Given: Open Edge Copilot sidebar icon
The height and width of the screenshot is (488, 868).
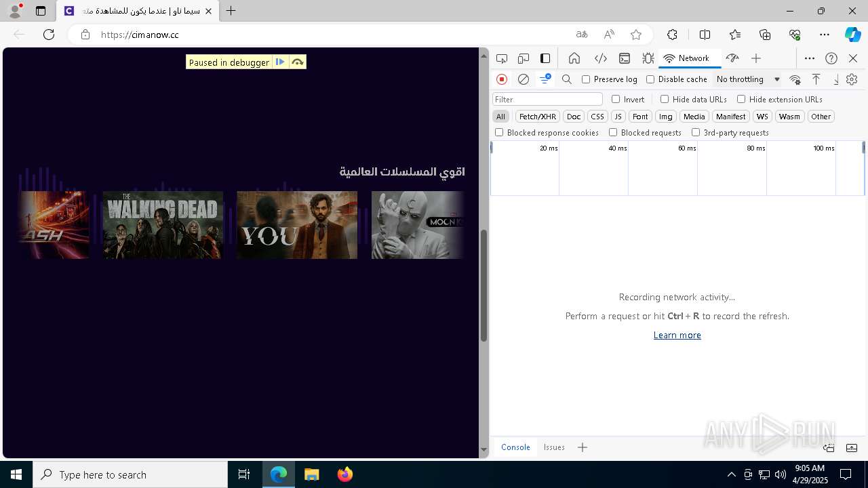Looking at the screenshot, I should [852, 35].
